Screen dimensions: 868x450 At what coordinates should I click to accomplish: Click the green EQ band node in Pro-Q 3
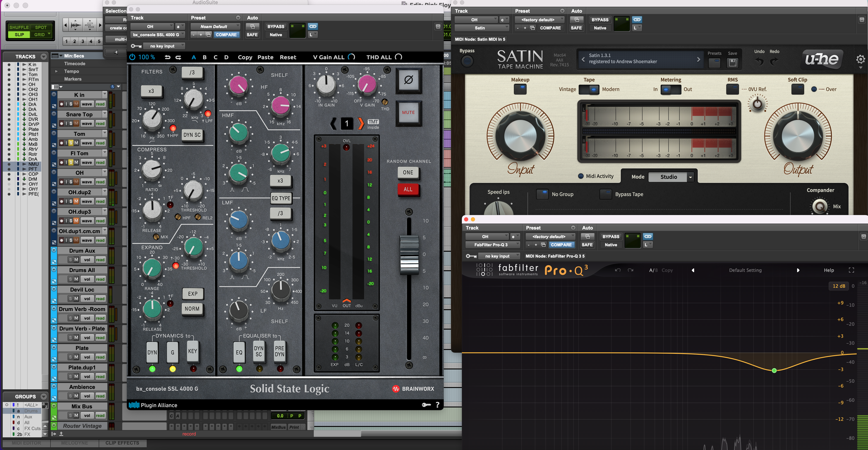pos(774,371)
